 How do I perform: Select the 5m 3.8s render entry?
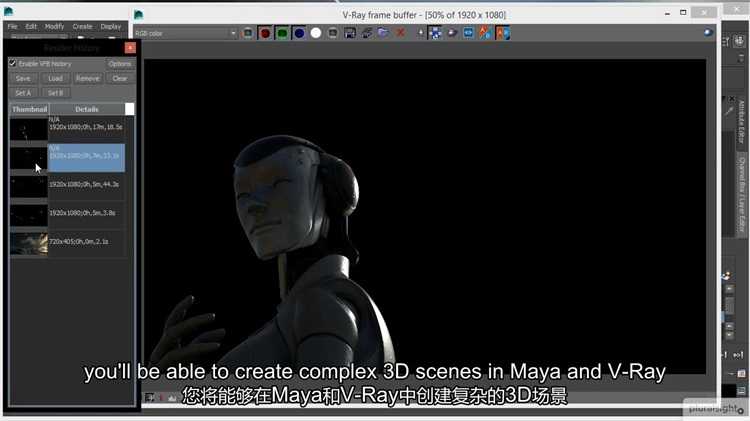[x=87, y=215]
